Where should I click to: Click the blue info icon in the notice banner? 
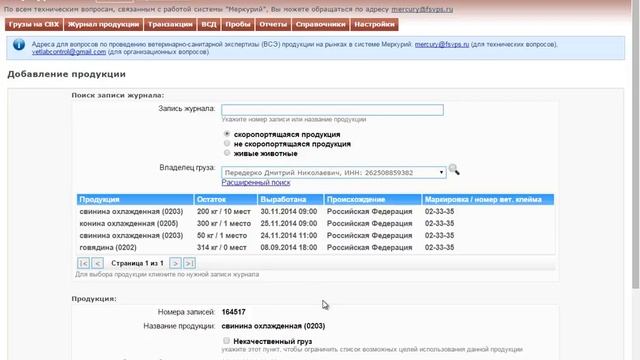(x=19, y=44)
